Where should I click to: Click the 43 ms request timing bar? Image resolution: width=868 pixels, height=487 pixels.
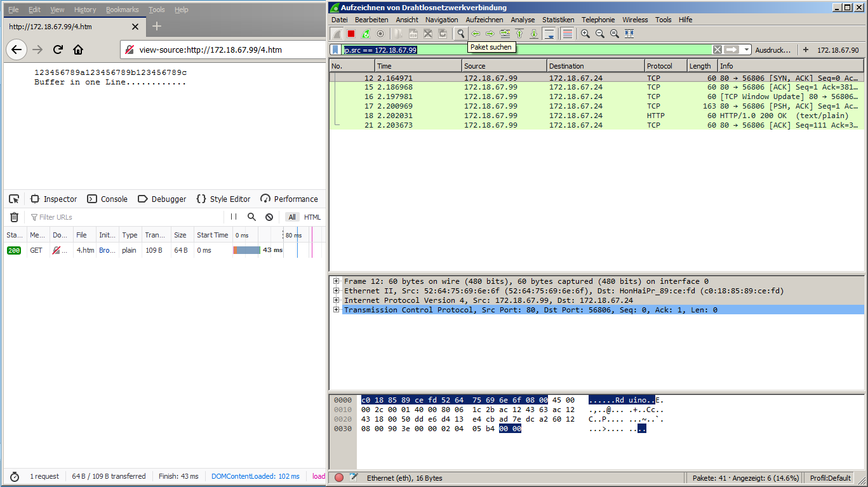point(248,250)
